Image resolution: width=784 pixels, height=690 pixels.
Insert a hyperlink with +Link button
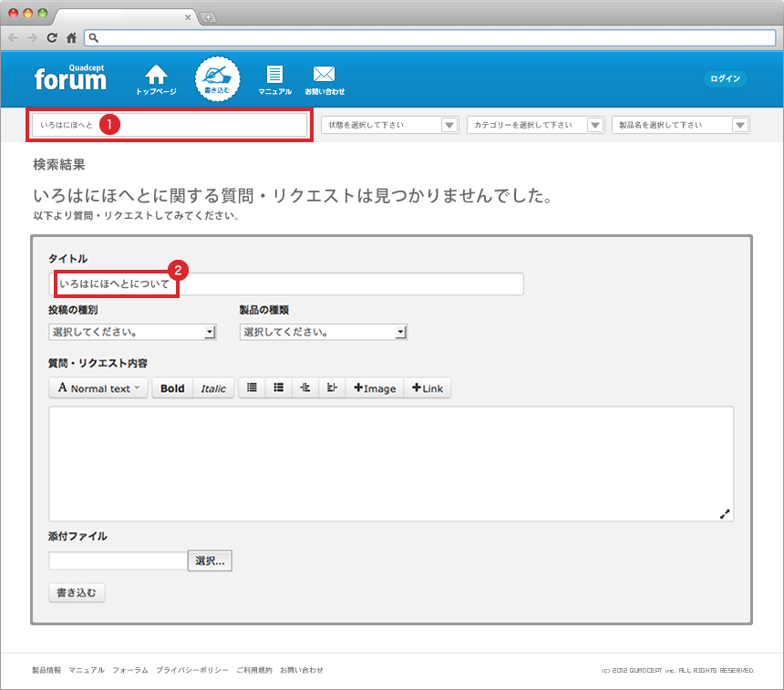[427, 388]
